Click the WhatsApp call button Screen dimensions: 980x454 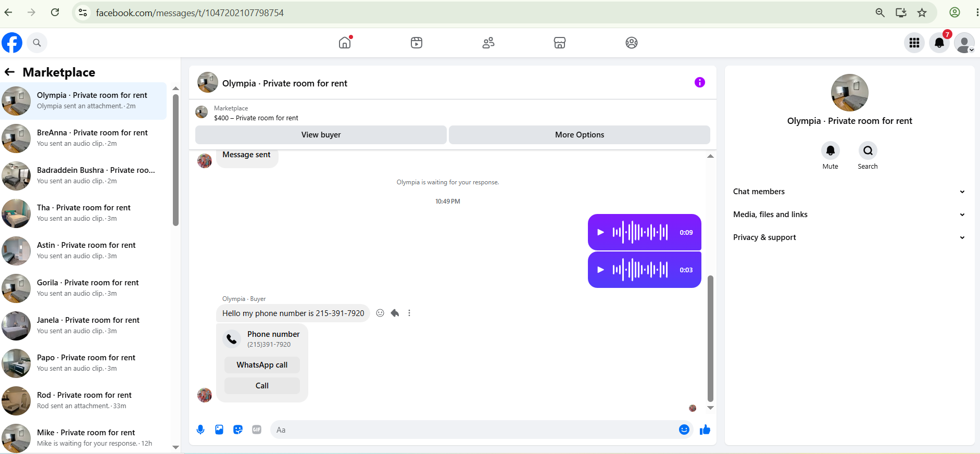click(262, 365)
